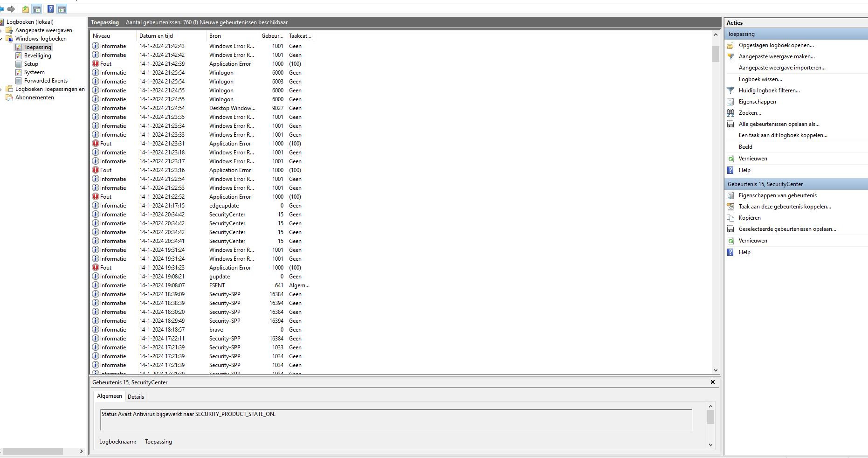Click the Taak aan deze gebeurtenis koppelen icon
868x458 pixels.
(x=730, y=207)
